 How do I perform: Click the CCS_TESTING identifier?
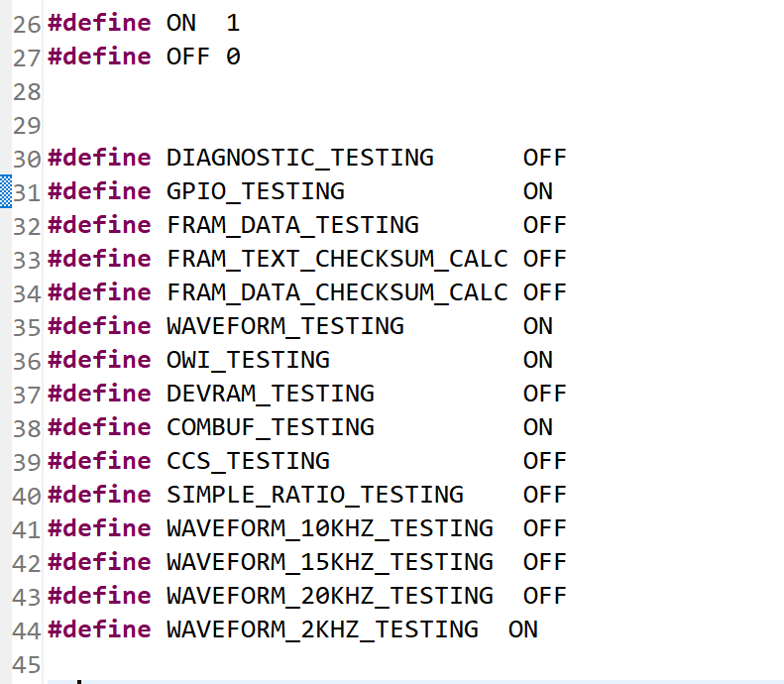pyautogui.click(x=248, y=461)
